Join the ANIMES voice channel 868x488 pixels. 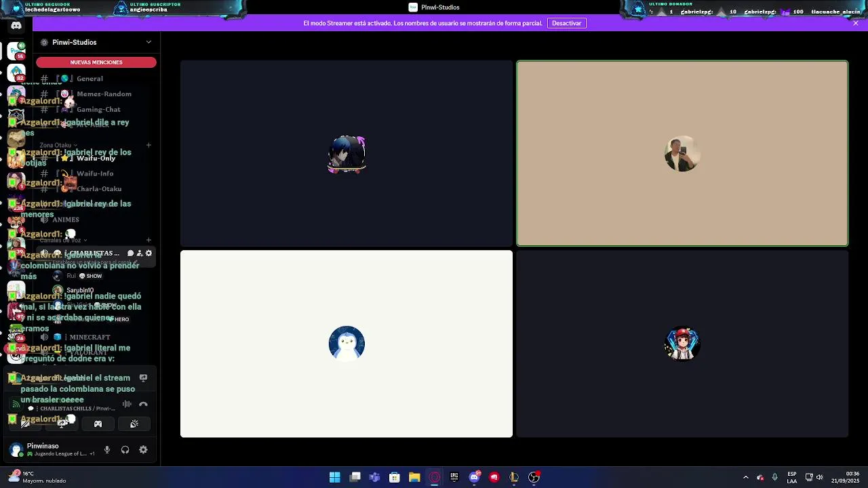[x=96, y=220]
